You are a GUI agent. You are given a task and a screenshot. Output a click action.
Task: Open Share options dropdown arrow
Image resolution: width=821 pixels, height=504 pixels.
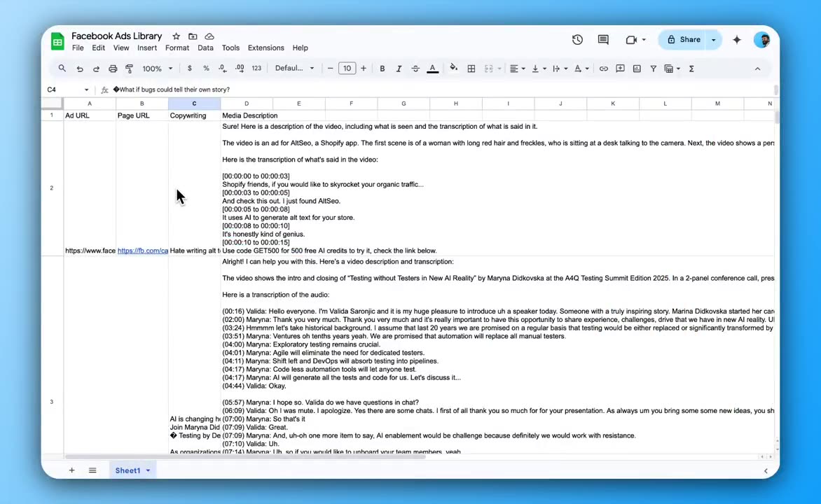point(714,40)
